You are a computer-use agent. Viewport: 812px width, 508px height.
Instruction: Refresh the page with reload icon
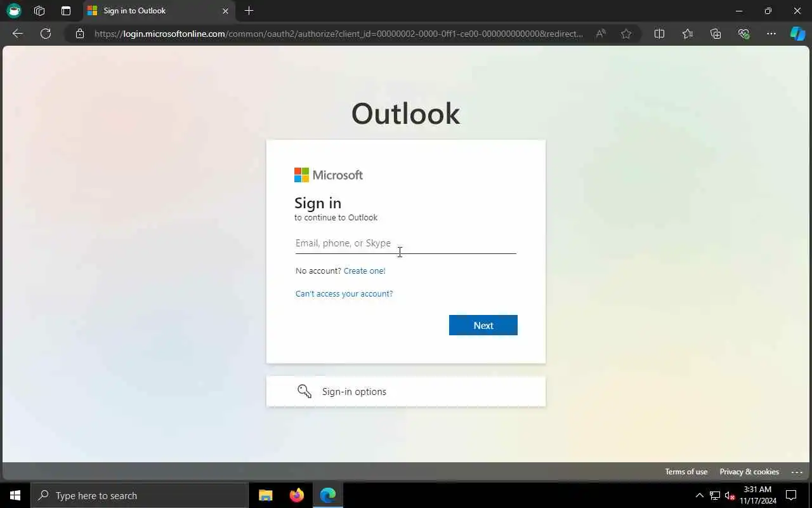pyautogui.click(x=46, y=34)
